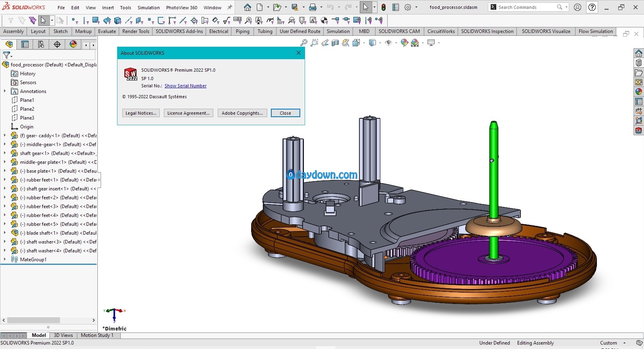Open Appearances color ball in task pane

[x=639, y=92]
